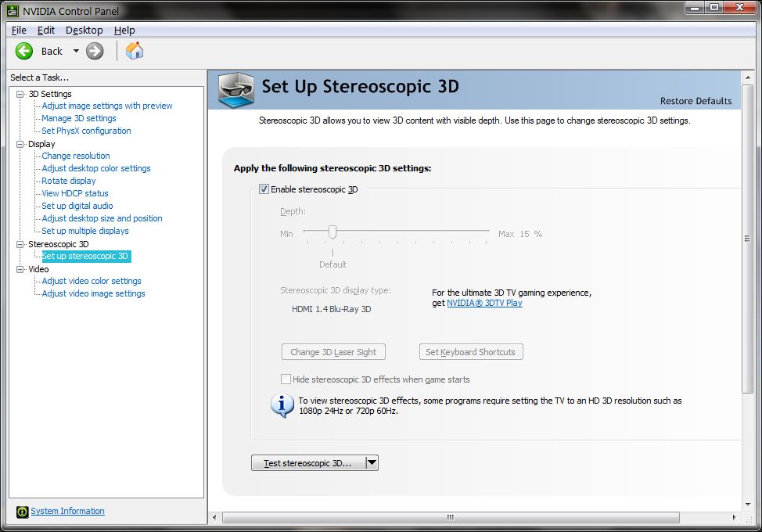The height and width of the screenshot is (532, 762).
Task: Click the Stereoscopic 3D category label
Action: [59, 244]
